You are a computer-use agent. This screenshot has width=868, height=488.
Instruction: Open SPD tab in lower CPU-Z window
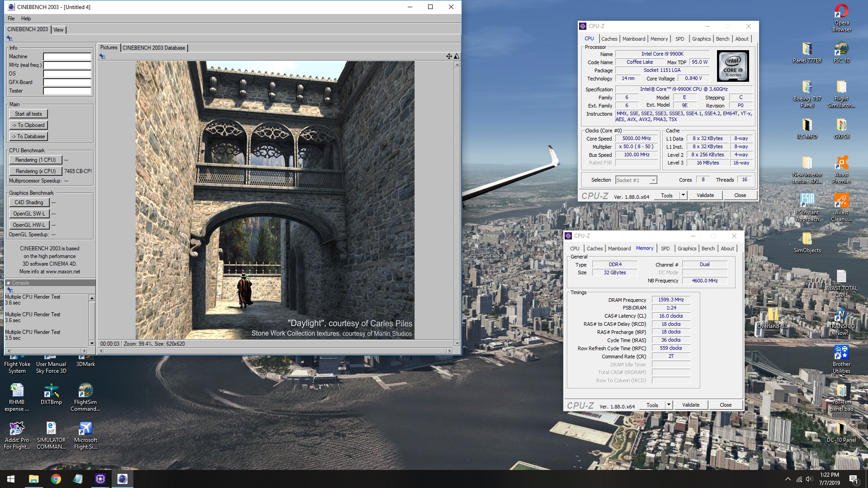coord(665,249)
